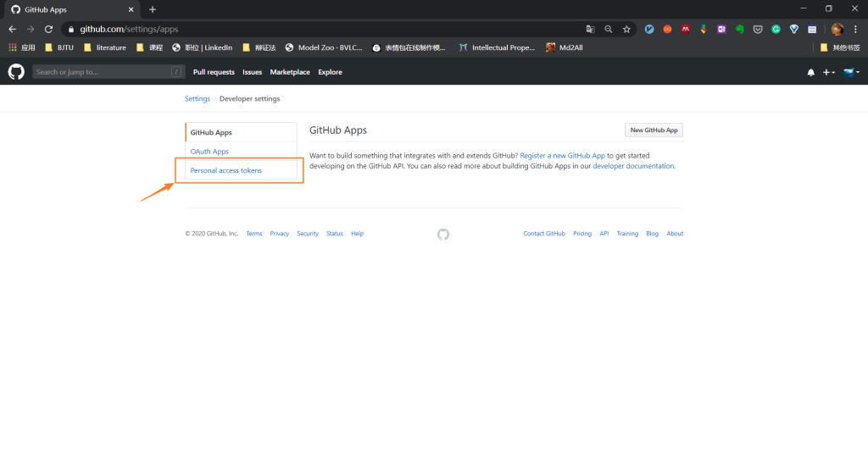868x465 pixels.
Task: Select OAuth Apps in sidebar
Action: point(241,151)
